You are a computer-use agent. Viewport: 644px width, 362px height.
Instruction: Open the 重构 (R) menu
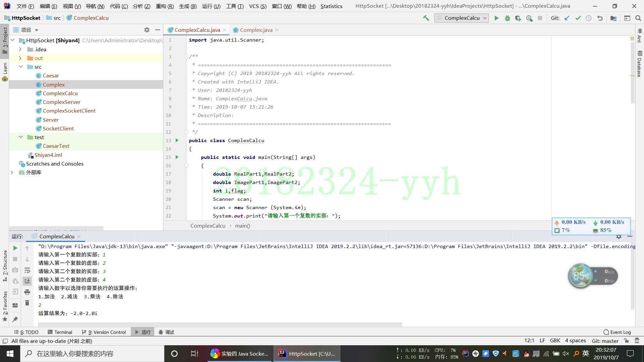click(x=165, y=6)
